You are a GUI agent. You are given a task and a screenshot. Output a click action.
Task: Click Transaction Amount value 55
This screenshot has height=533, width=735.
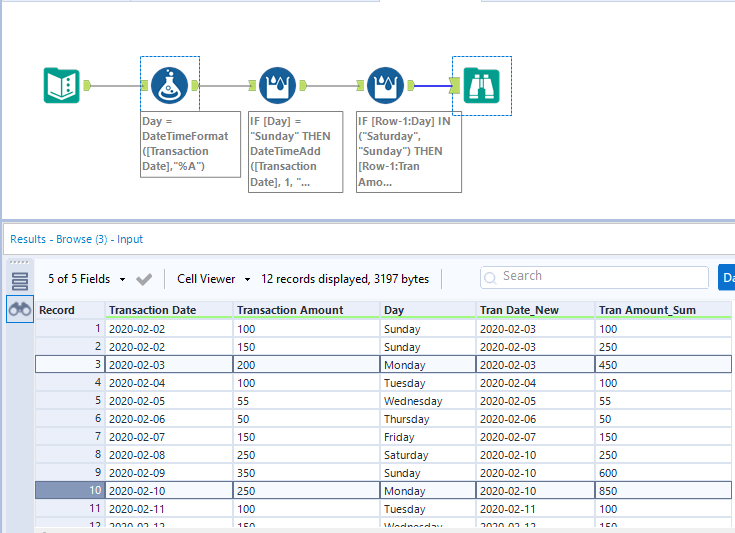[x=306, y=401]
